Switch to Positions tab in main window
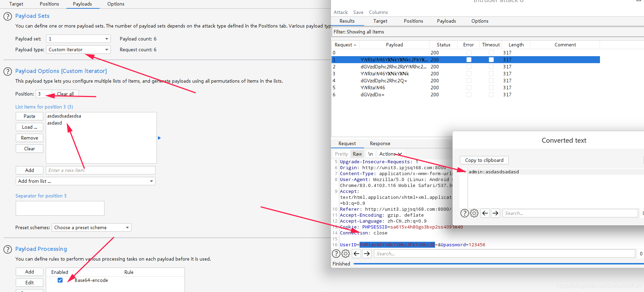 tap(49, 4)
